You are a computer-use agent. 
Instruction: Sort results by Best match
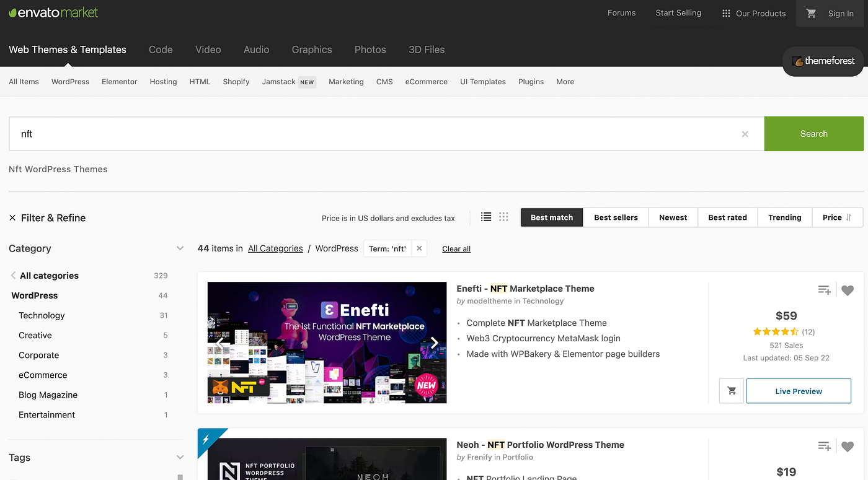552,217
